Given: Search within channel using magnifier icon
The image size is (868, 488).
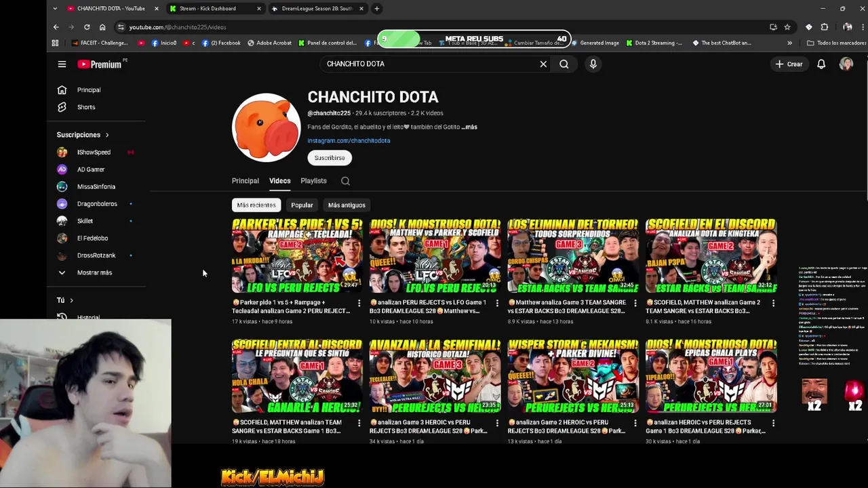Looking at the screenshot, I should coord(345,181).
